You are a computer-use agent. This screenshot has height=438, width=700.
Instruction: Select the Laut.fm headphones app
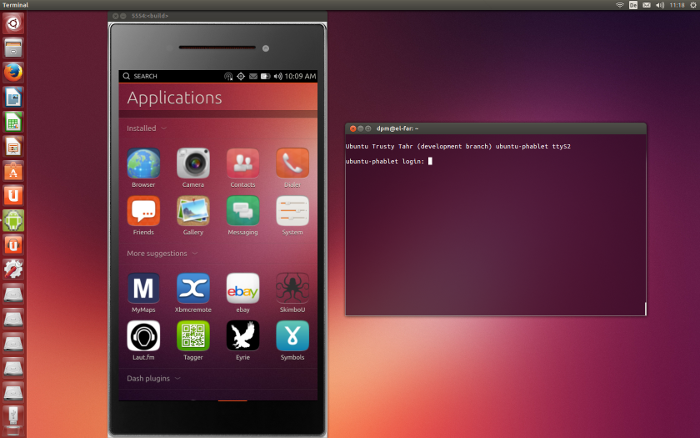(x=143, y=336)
